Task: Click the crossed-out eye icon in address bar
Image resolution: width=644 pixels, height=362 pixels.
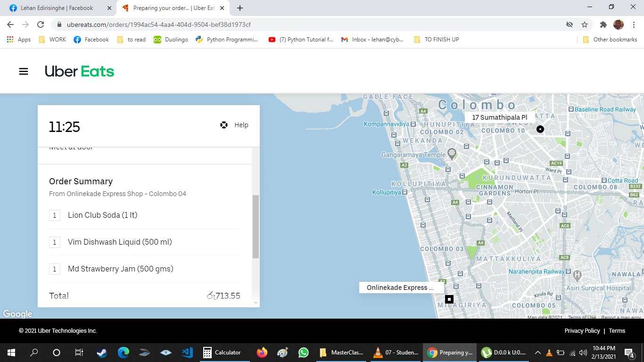Action: (x=570, y=25)
